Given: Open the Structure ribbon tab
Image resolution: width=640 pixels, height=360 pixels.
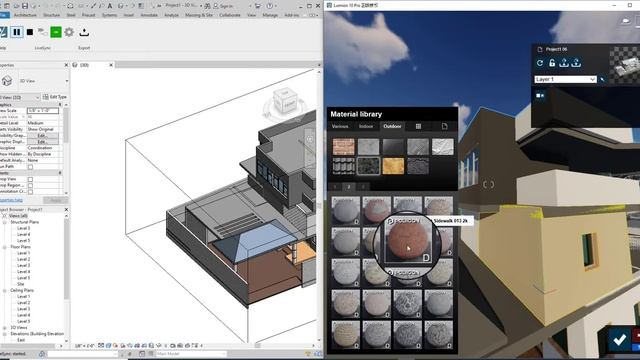Looking at the screenshot, I should tap(51, 15).
